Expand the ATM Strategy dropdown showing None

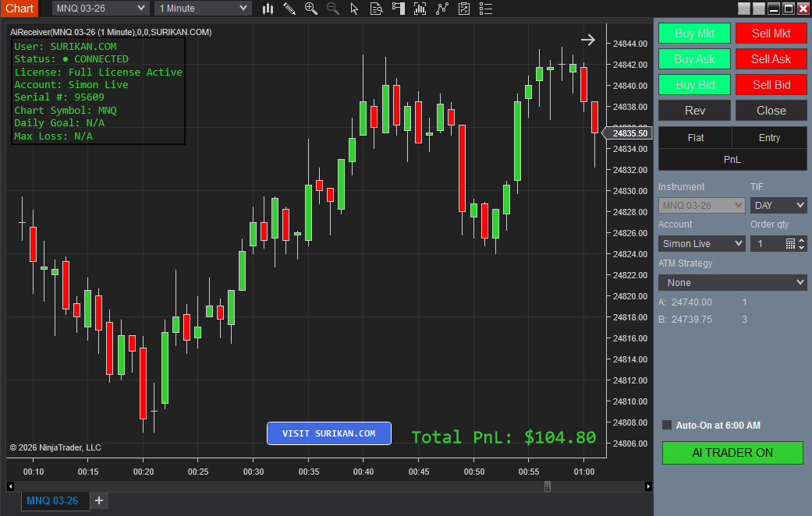(732, 281)
